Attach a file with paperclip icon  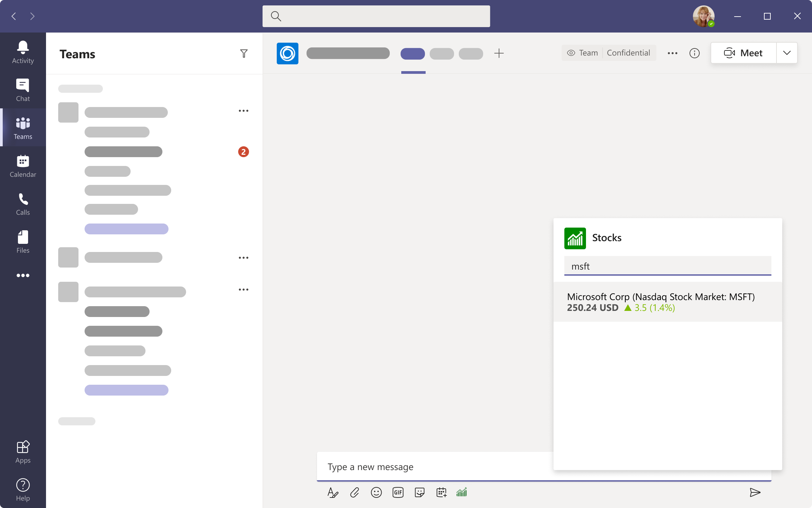point(355,492)
